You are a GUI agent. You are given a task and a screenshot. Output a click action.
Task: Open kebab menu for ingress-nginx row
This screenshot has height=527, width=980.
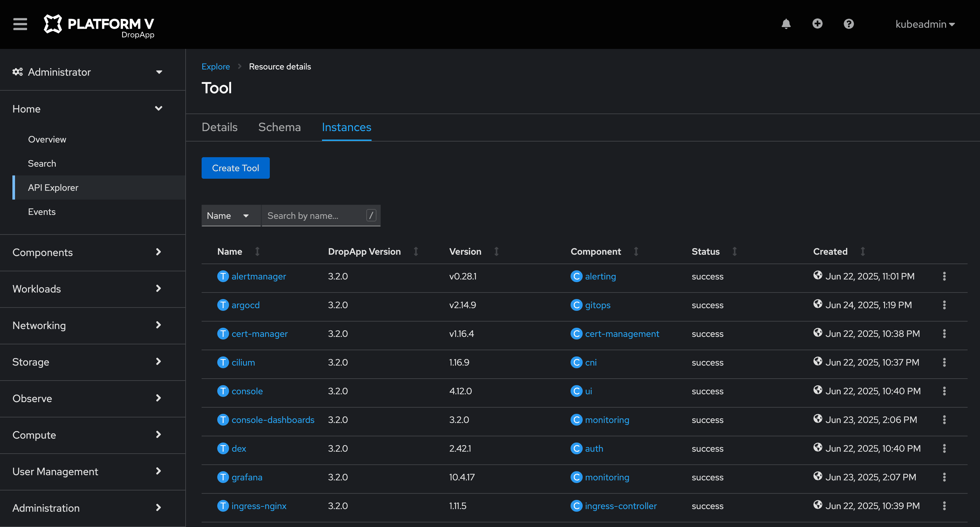[x=944, y=506]
